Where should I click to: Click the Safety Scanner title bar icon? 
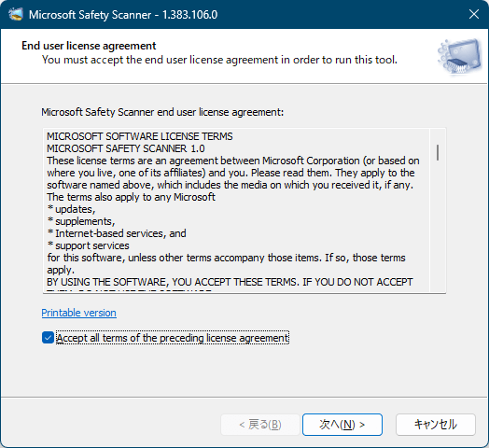click(16, 14)
